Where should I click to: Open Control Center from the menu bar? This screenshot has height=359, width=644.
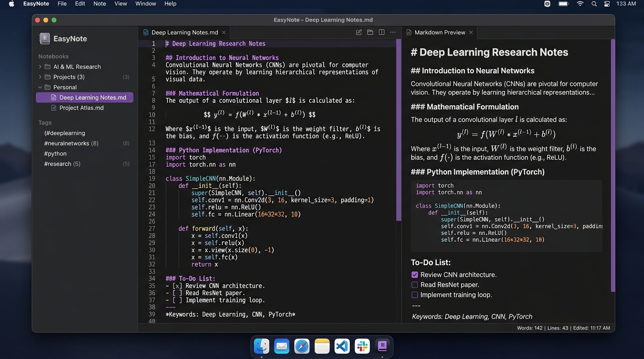click(x=607, y=4)
